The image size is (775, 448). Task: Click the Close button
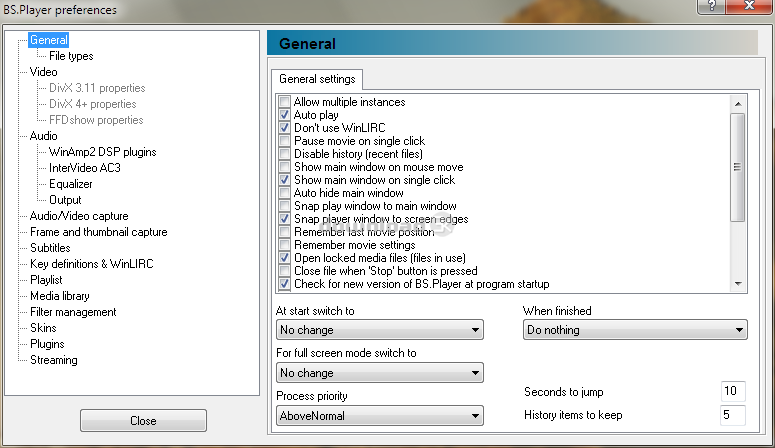(x=143, y=421)
